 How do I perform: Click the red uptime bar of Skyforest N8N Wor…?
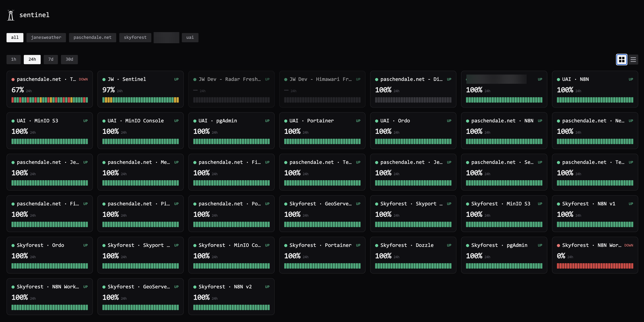595,266
